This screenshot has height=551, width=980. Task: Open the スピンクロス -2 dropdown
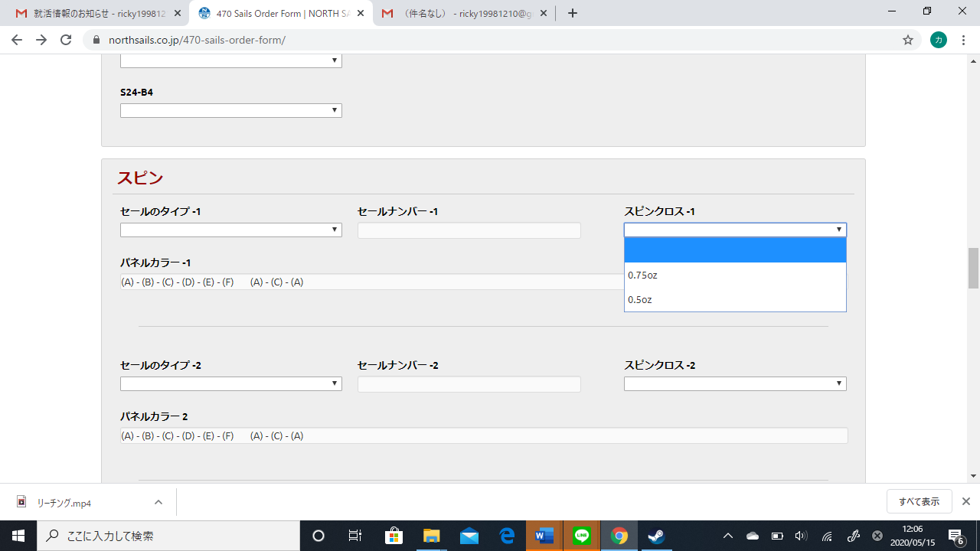click(x=735, y=383)
